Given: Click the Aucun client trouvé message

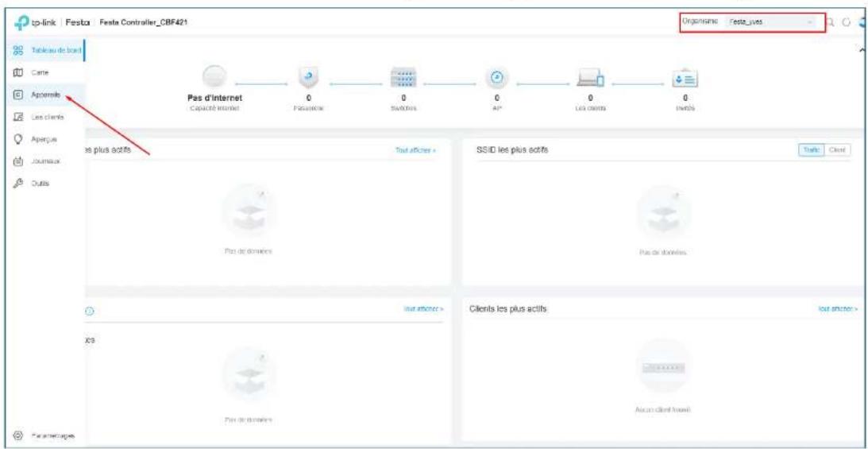Looking at the screenshot, I should pos(662,410).
